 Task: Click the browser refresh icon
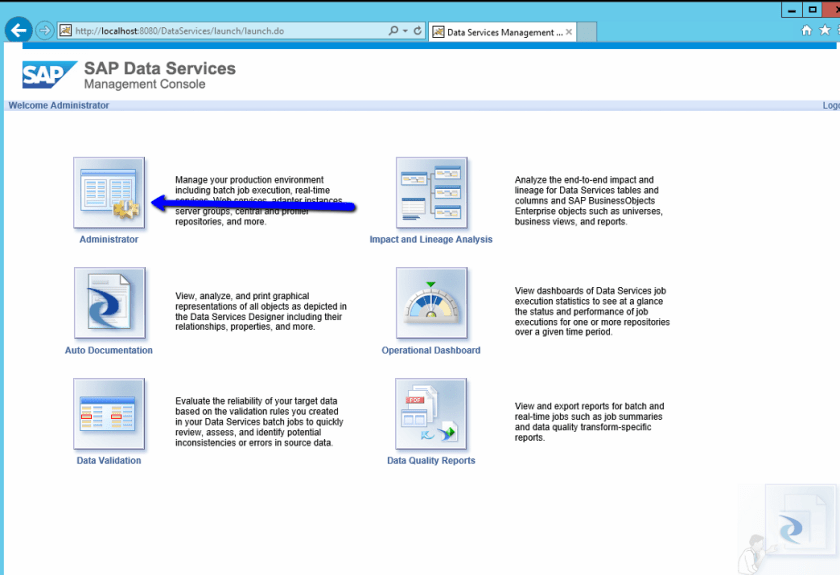point(418,31)
